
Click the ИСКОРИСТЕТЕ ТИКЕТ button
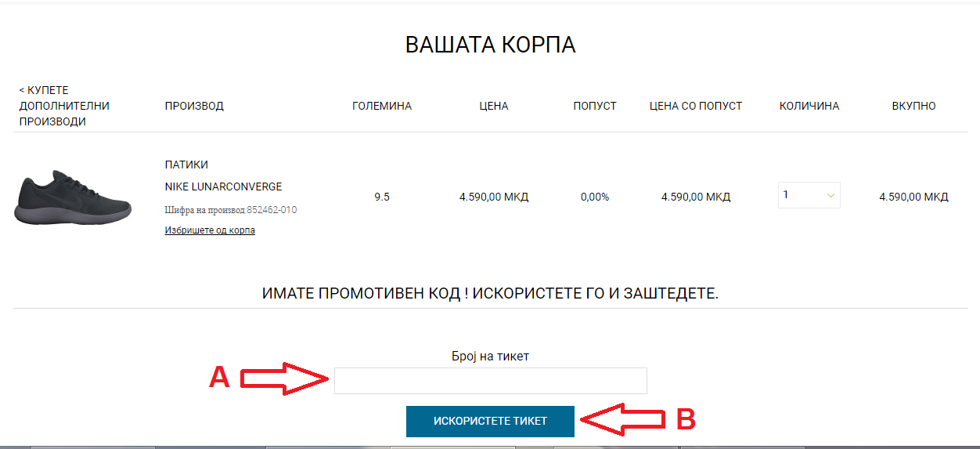pos(490,421)
